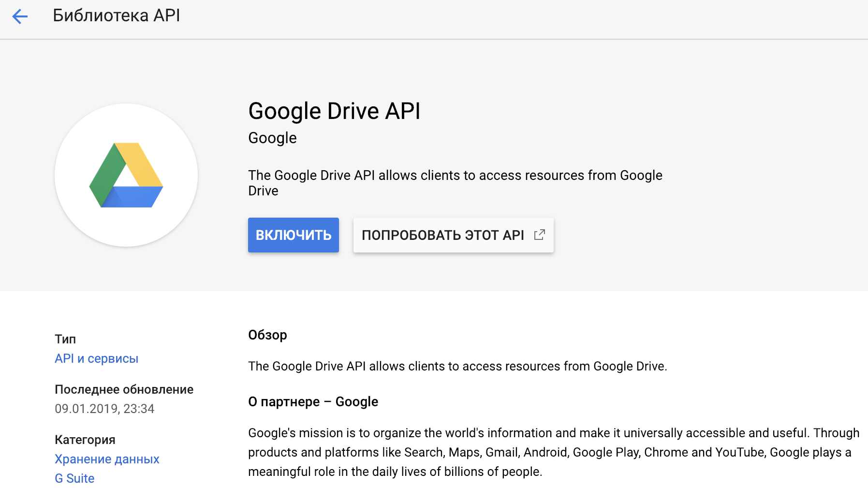Click the Тип label
Image resolution: width=868 pixels, height=488 pixels.
click(x=65, y=339)
